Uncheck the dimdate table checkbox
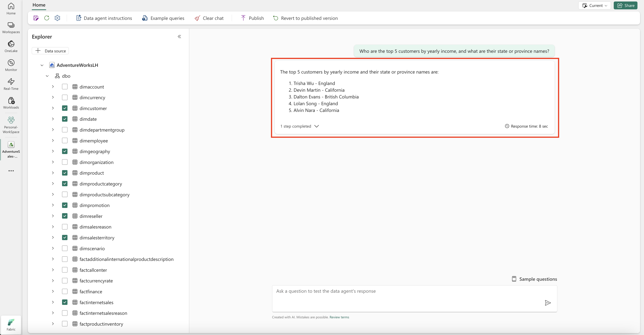Viewport: 644px width, 335px height. (x=65, y=119)
